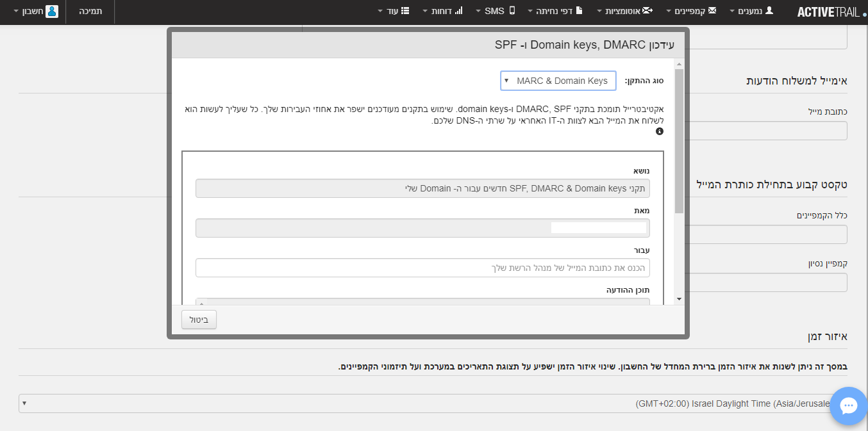868x431 pixels.
Task: Open the DMARC & Domain Keys dropdown
Action: click(558, 81)
